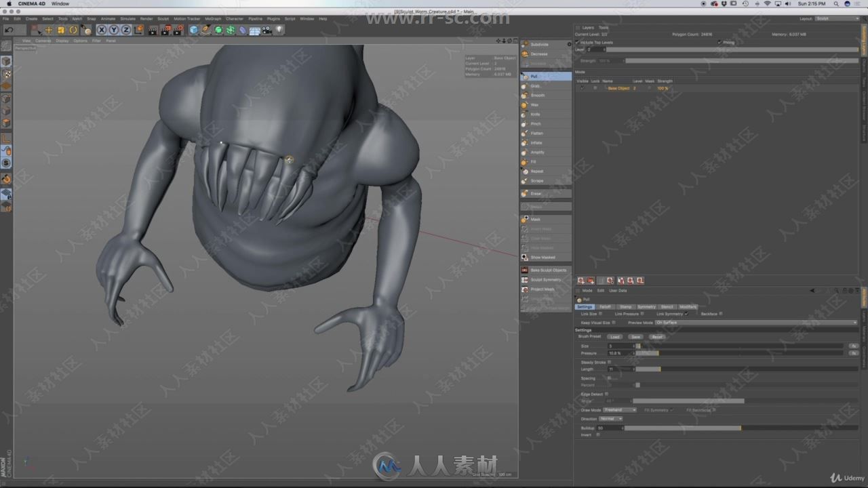Open Bake Sculpt Objects
Image resolution: width=868 pixels, height=488 pixels.
[x=546, y=270]
